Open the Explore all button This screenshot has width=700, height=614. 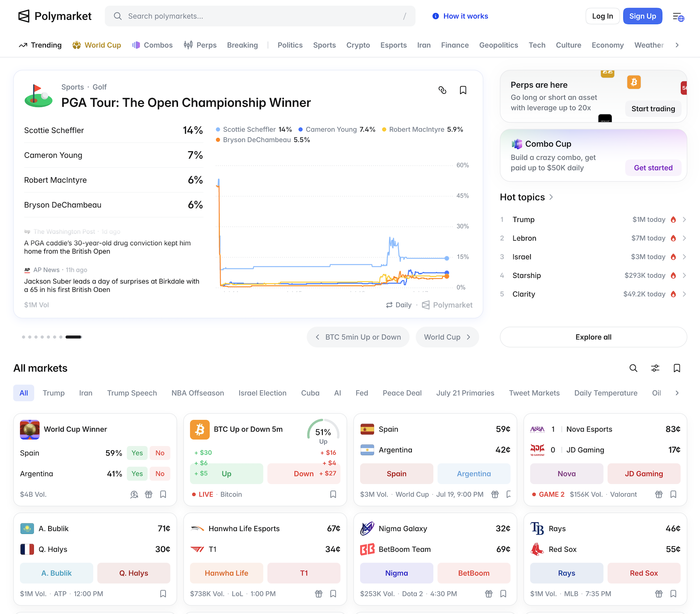tap(593, 337)
